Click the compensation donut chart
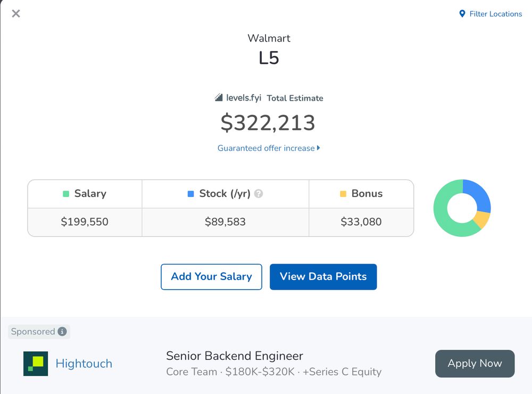 [462, 208]
